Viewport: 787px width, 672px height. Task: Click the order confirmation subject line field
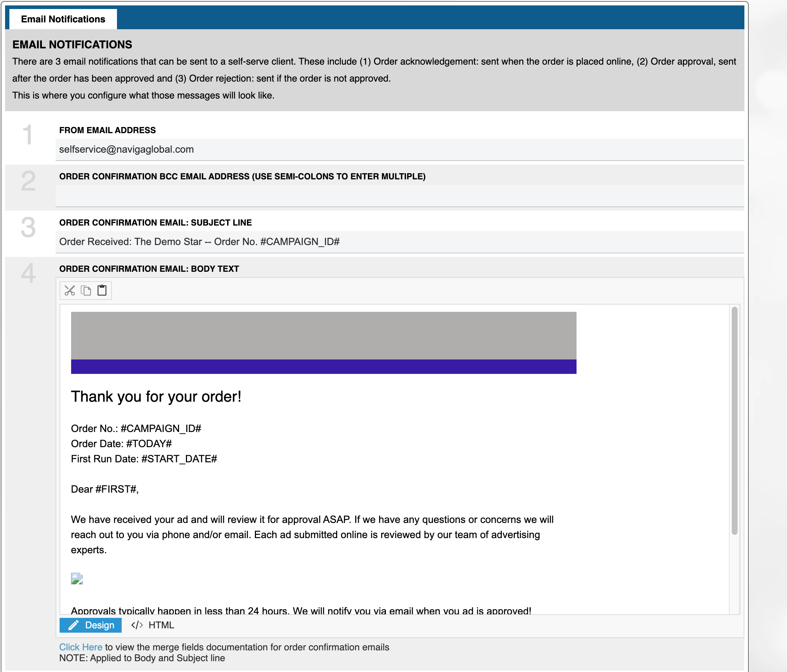click(399, 242)
